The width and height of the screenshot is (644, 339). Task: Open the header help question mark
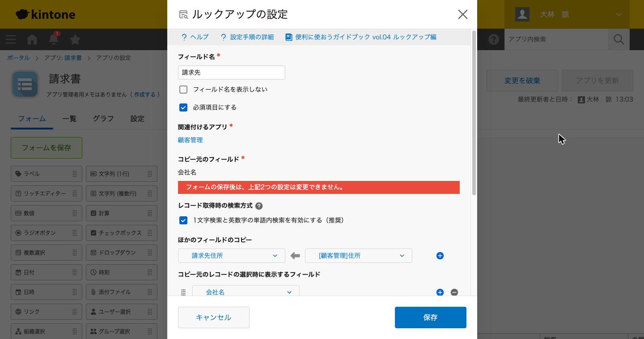coord(494,39)
